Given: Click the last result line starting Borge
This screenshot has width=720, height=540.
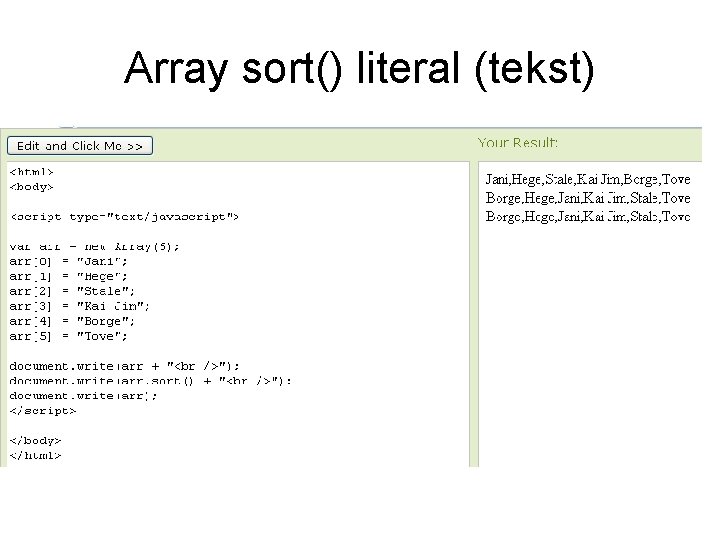Looking at the screenshot, I should click(x=588, y=217).
